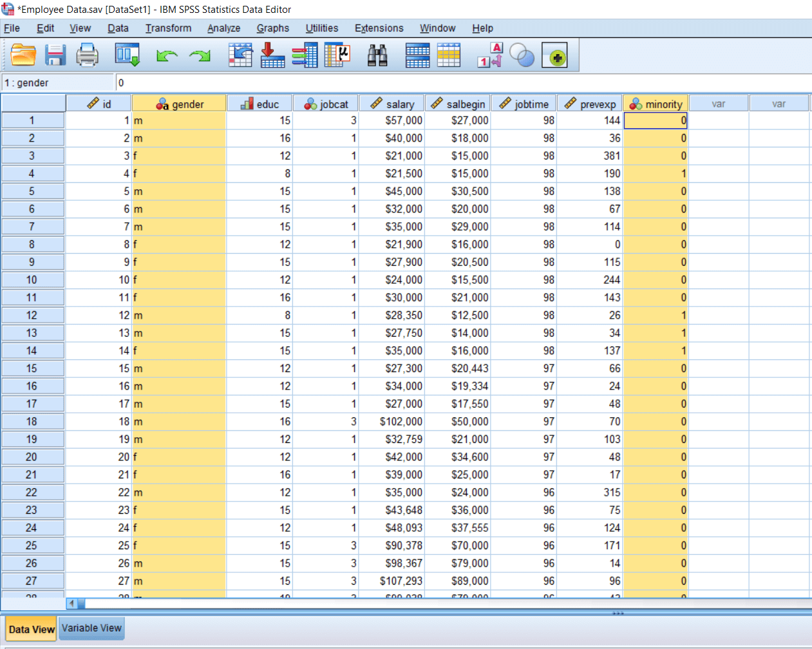Click salary cell $90,378
812x649 pixels.
[x=392, y=545]
